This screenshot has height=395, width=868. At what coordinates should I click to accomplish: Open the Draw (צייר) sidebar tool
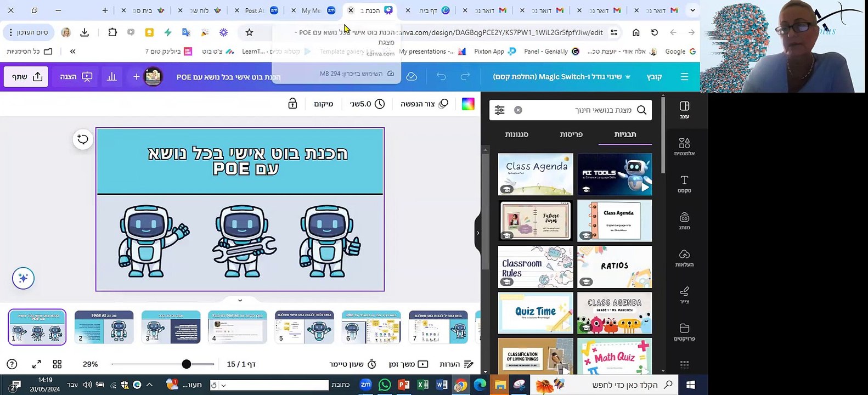[x=684, y=295]
